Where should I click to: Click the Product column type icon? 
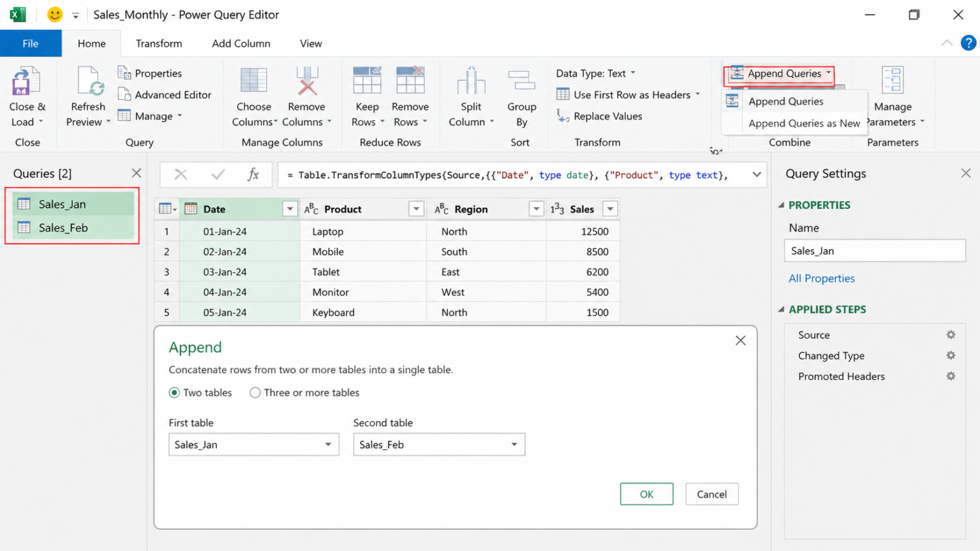pyautogui.click(x=311, y=209)
